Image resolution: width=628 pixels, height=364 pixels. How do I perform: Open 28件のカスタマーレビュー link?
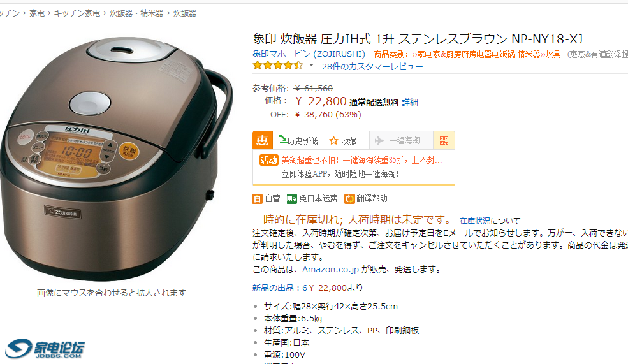(x=372, y=66)
